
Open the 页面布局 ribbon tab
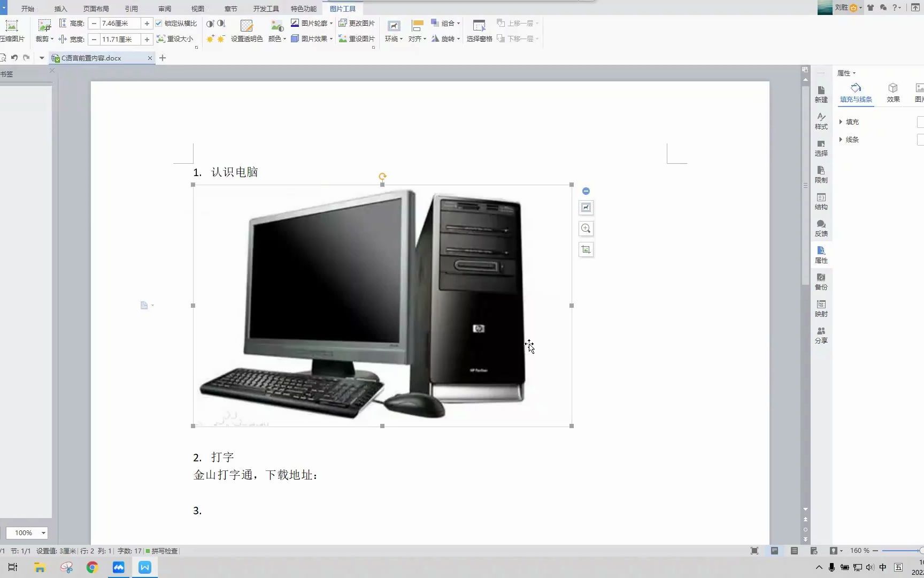coord(96,9)
